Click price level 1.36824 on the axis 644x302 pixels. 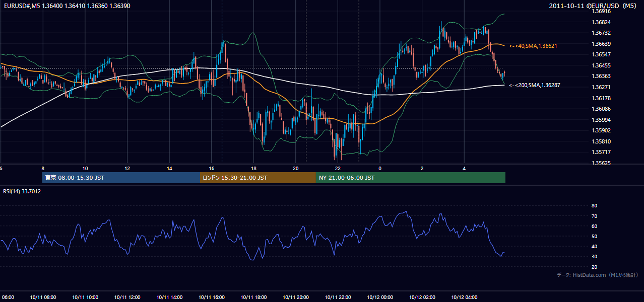[601, 22]
